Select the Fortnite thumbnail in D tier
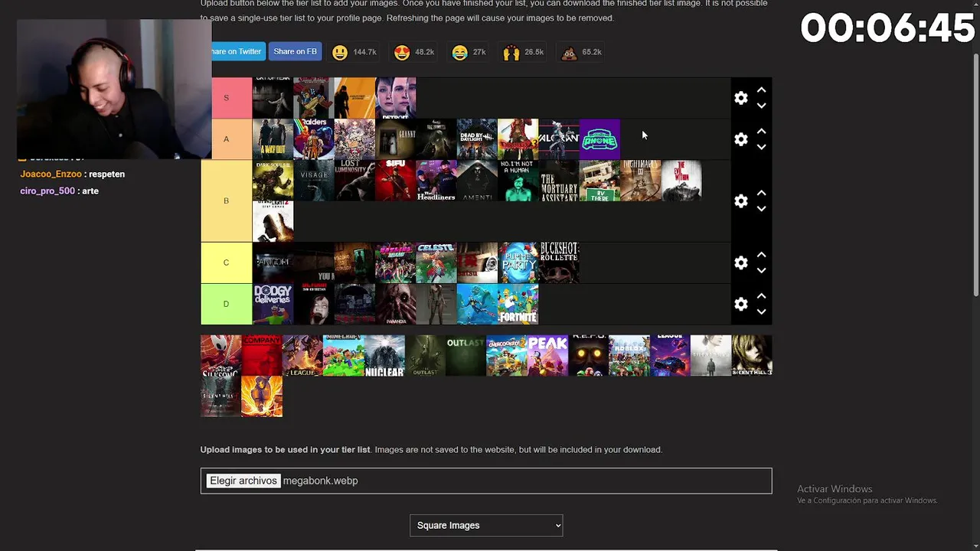The height and width of the screenshot is (551, 980). [518, 304]
